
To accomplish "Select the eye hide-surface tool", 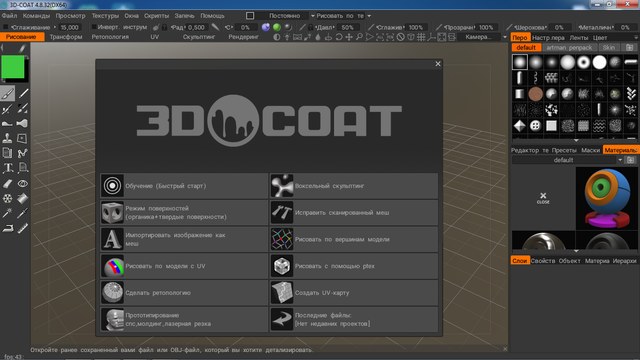I will 22,184.
